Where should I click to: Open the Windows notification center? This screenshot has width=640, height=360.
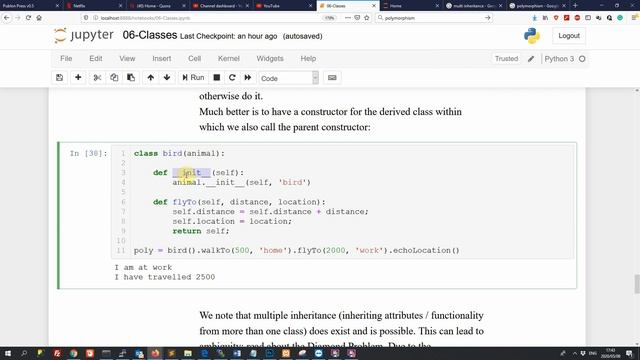(x=629, y=353)
